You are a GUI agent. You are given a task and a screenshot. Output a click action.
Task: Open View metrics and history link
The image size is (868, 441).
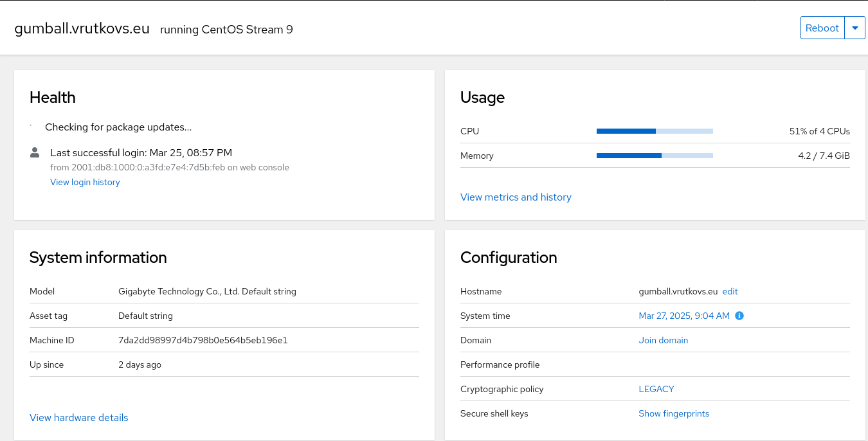516,197
